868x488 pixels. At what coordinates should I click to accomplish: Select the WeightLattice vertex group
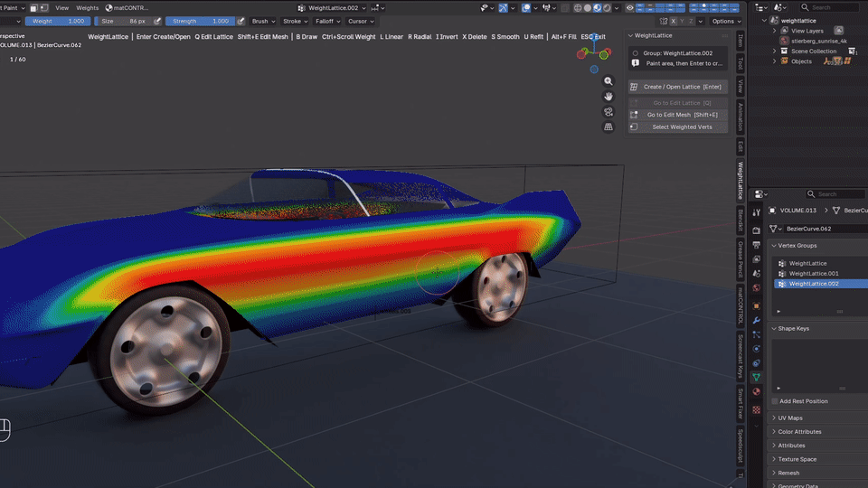tap(822, 263)
